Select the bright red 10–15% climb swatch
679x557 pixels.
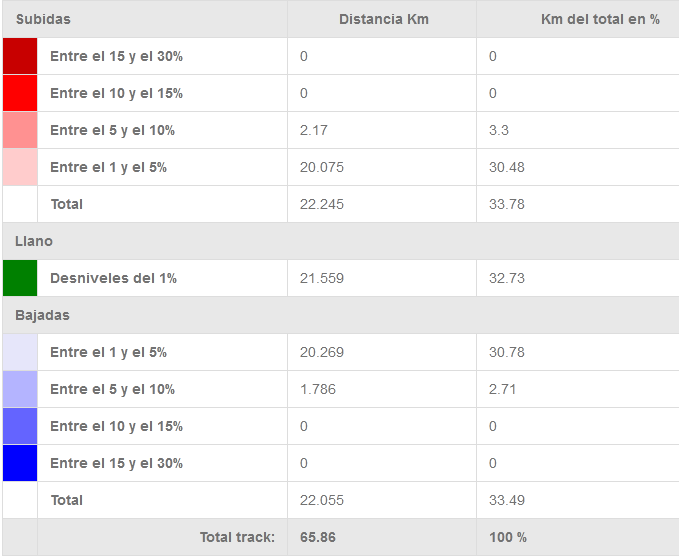coord(20,93)
